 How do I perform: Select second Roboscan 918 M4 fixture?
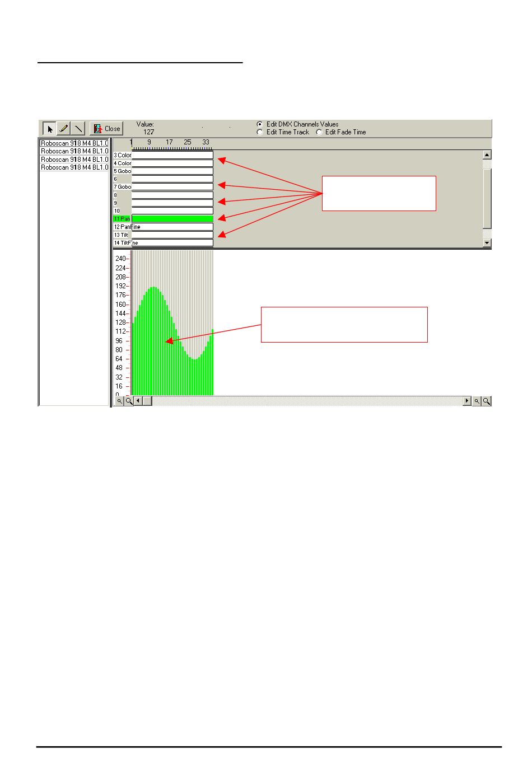coord(74,151)
